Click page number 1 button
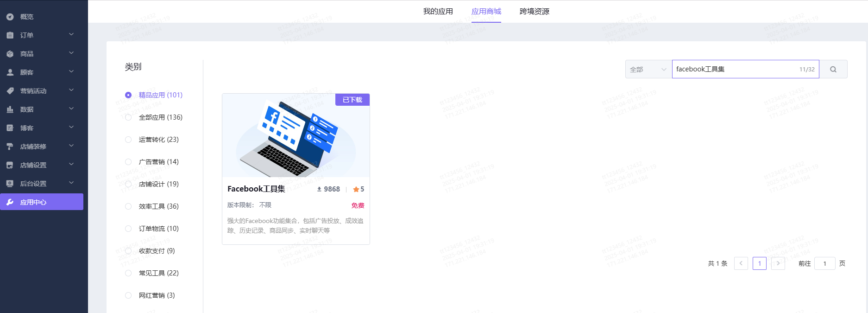Screen dimensions: 868x313 pos(760,263)
